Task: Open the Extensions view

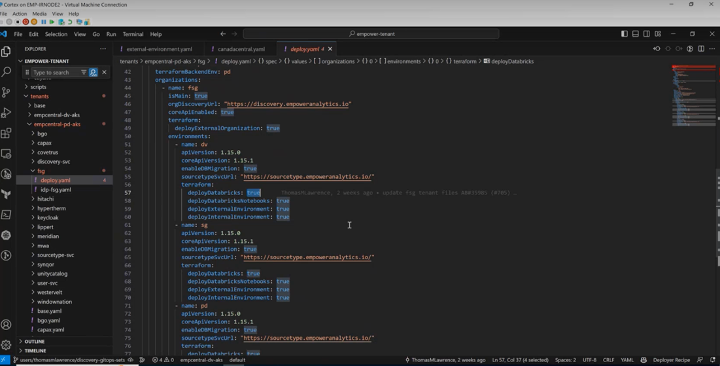Action: click(6, 133)
